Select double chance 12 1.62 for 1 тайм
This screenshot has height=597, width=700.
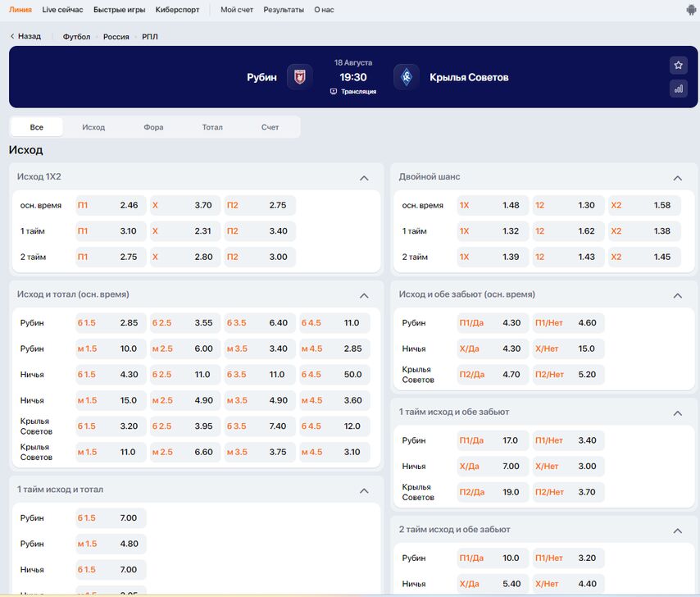[568, 231]
